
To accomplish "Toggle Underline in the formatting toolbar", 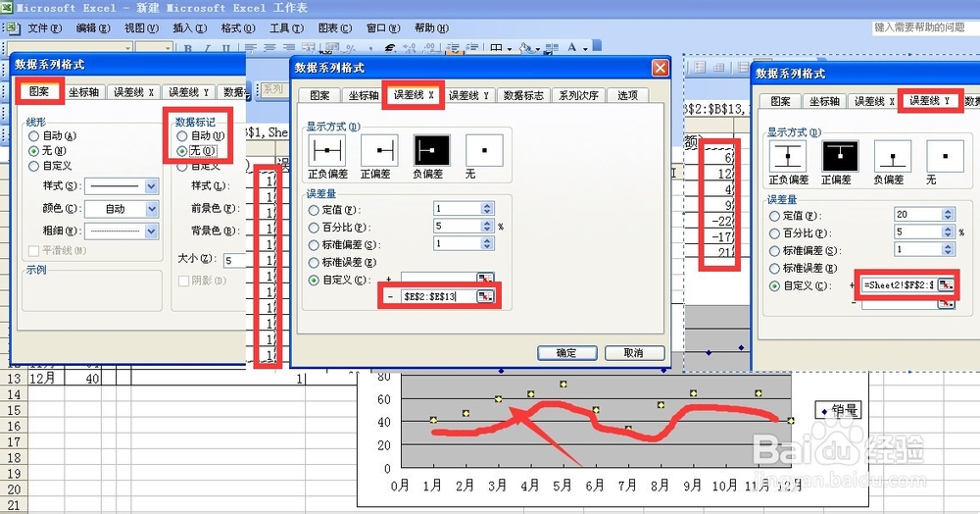I will pyautogui.click(x=225, y=48).
